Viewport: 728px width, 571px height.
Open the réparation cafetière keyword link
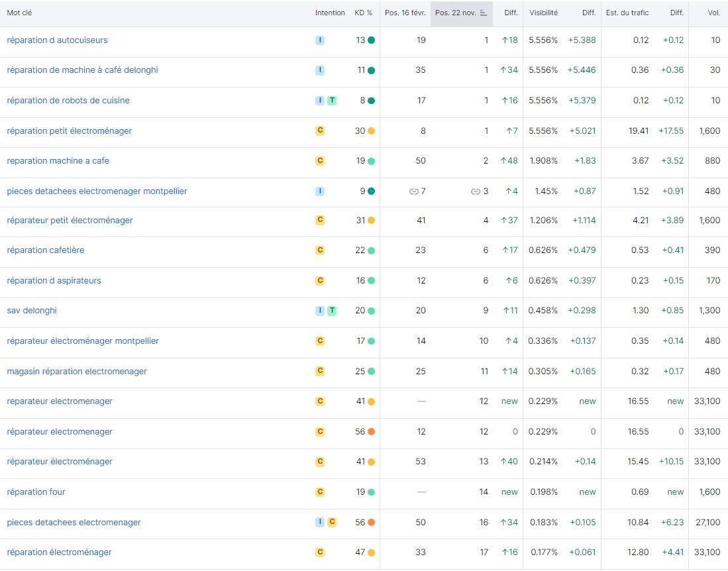(46, 250)
